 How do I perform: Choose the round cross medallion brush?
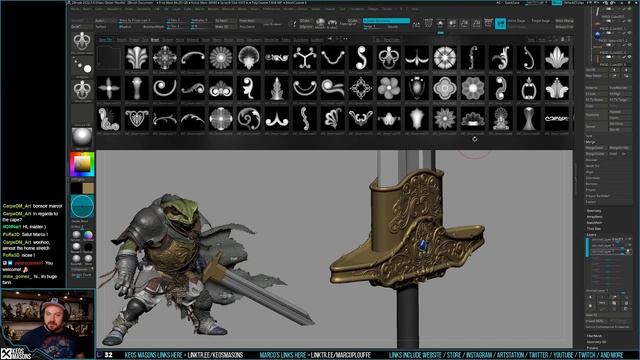(x=221, y=119)
